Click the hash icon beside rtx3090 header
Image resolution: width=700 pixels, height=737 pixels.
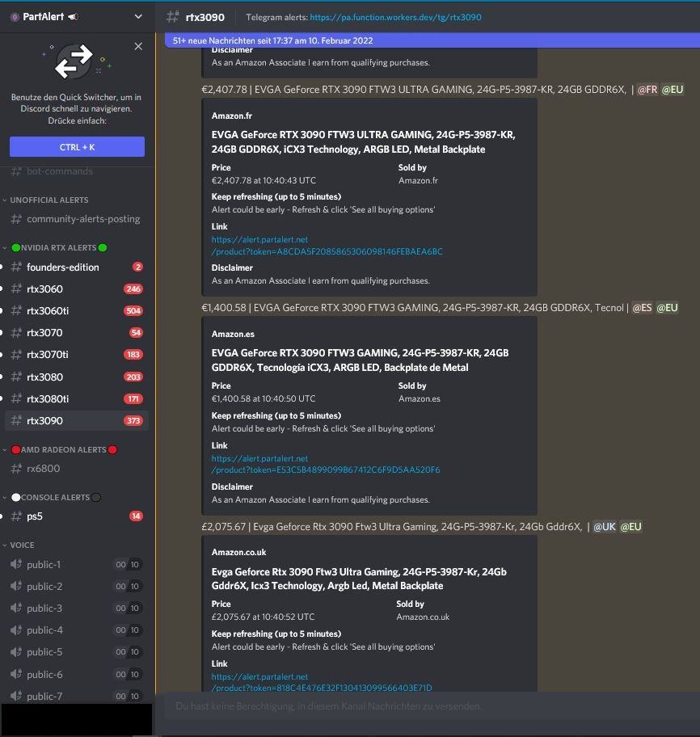[x=172, y=17]
